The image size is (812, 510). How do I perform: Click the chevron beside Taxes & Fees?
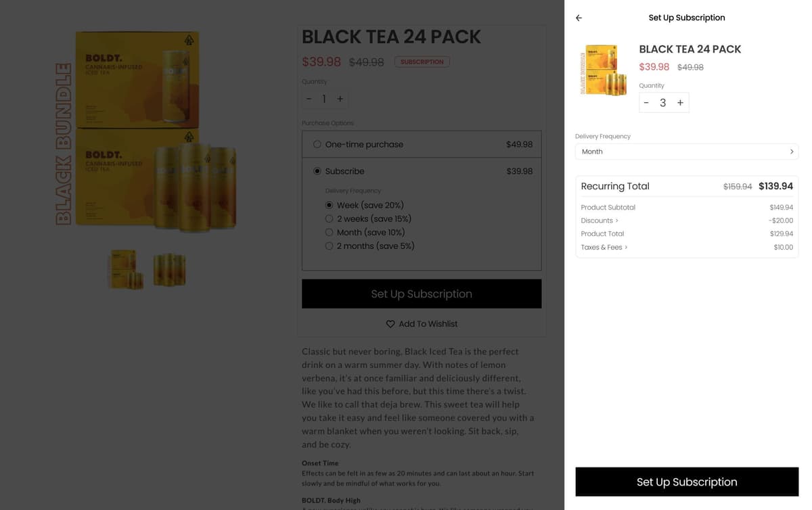(x=625, y=247)
